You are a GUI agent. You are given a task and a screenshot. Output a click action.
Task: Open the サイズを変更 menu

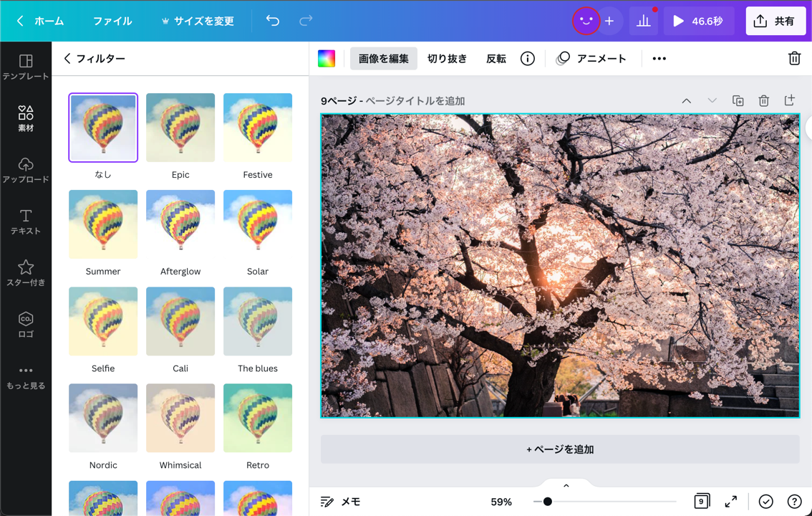click(x=198, y=21)
